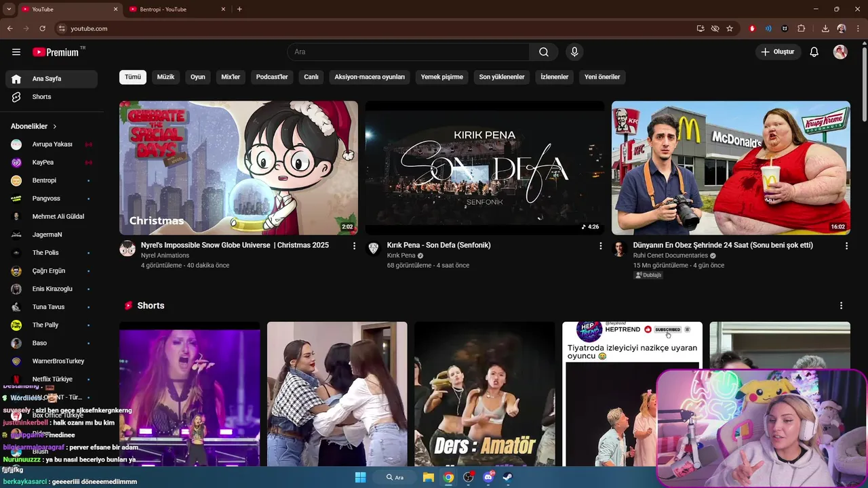Select the Yemek pişirme chip
868x488 pixels.
pos(442,77)
